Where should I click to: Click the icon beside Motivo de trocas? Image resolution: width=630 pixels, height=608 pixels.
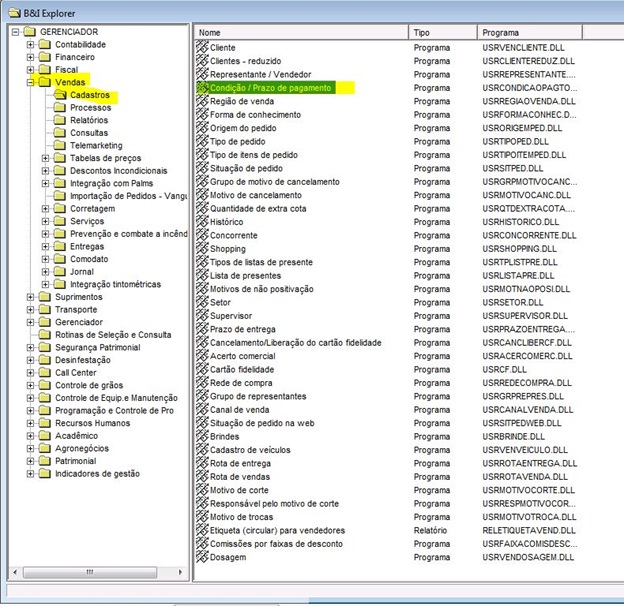pos(202,517)
